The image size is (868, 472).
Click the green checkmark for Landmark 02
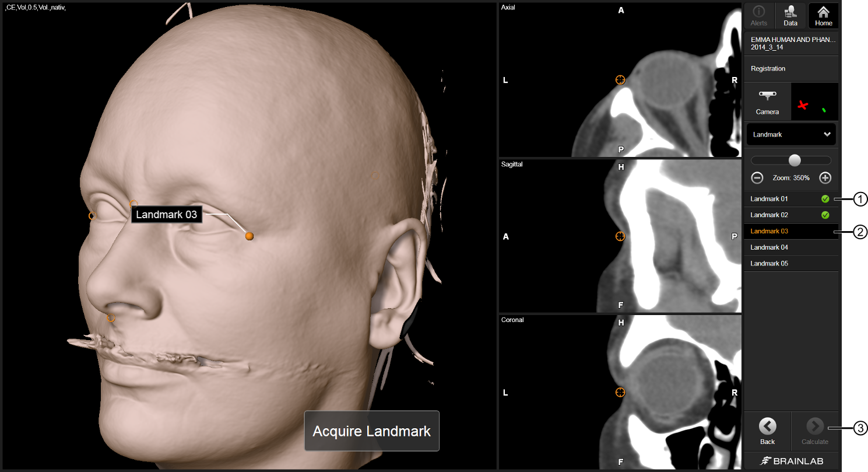pos(825,215)
